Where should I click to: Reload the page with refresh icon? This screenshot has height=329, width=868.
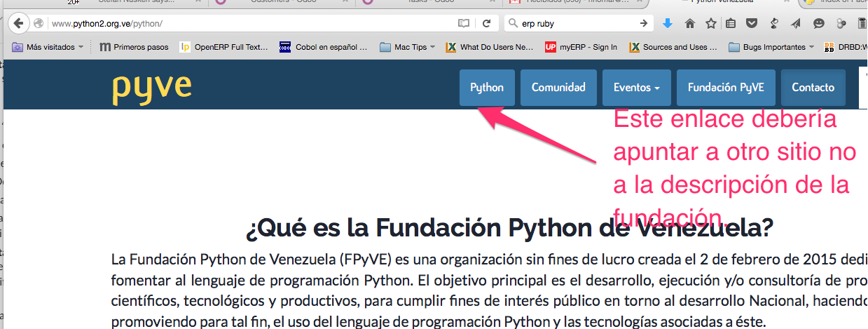click(x=486, y=24)
